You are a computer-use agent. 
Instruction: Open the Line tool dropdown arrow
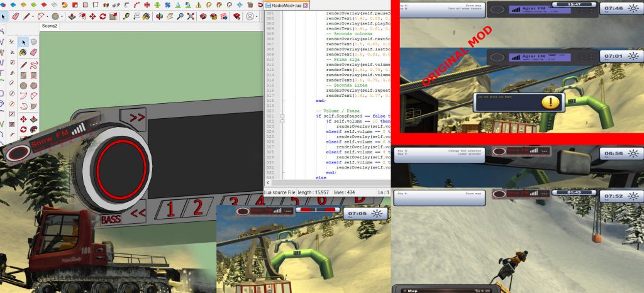(33, 17)
